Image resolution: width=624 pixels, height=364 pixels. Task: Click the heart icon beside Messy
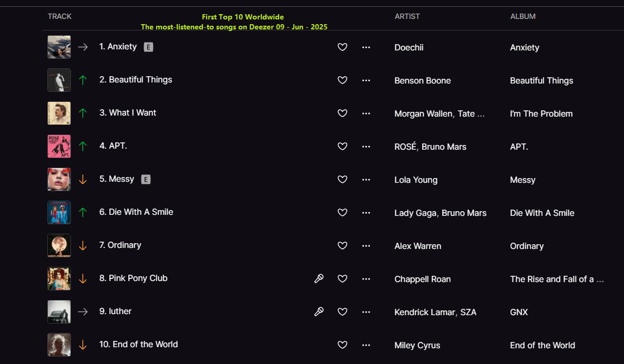(342, 180)
